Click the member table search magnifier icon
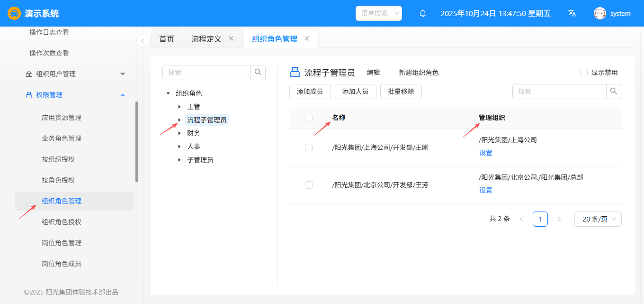 614,92
